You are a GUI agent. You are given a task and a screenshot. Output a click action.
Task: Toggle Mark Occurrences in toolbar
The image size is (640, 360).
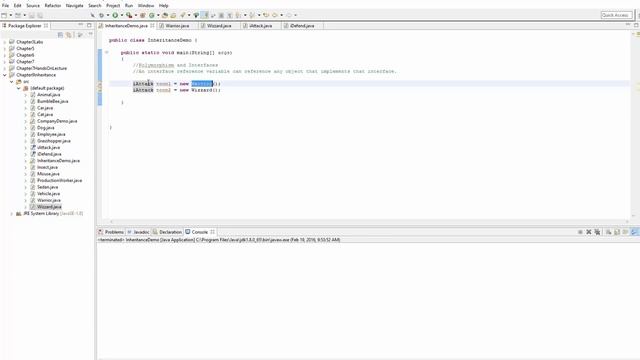coord(204,15)
